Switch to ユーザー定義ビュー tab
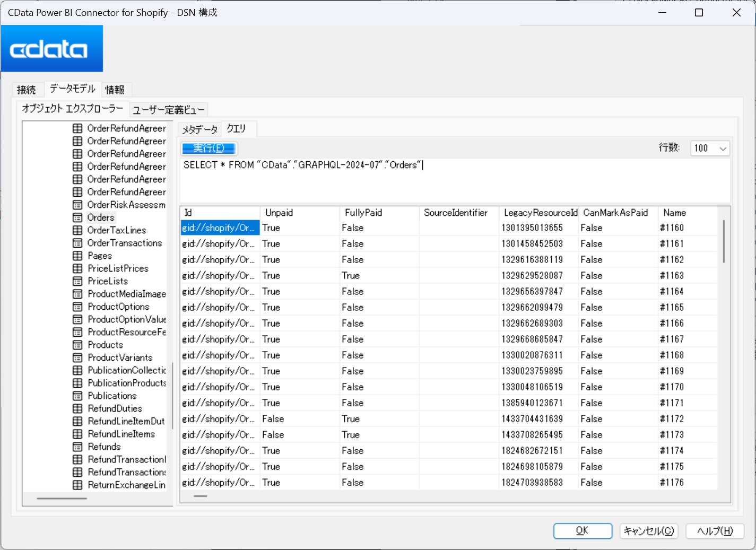 (168, 110)
